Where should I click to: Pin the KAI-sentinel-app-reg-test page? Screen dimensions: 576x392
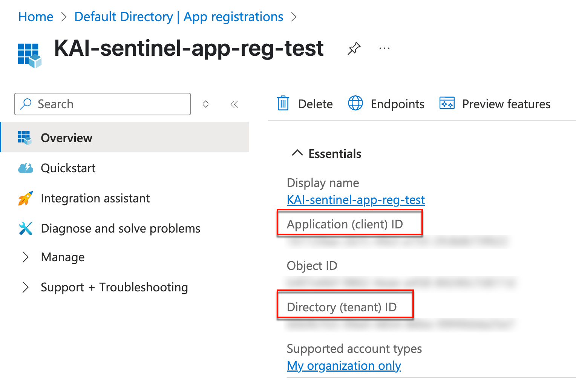(x=354, y=49)
